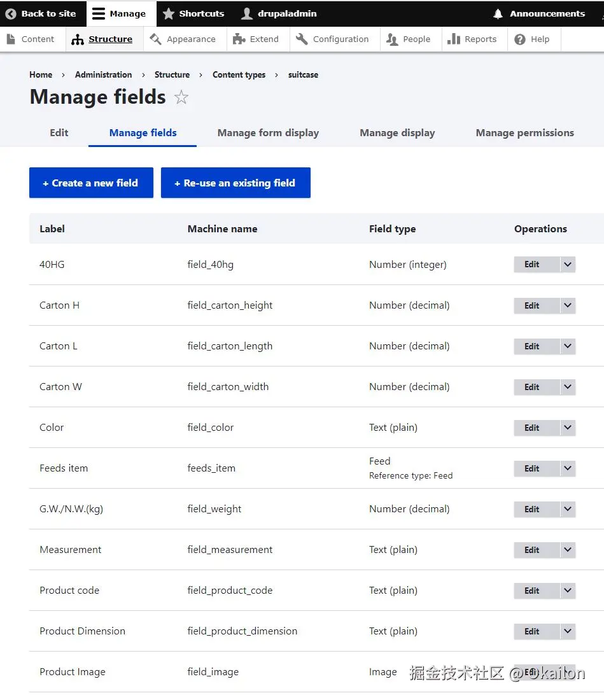Screen dimensions: 604x700
Task: Expand operations dropdown for Color field
Action: [x=568, y=428]
